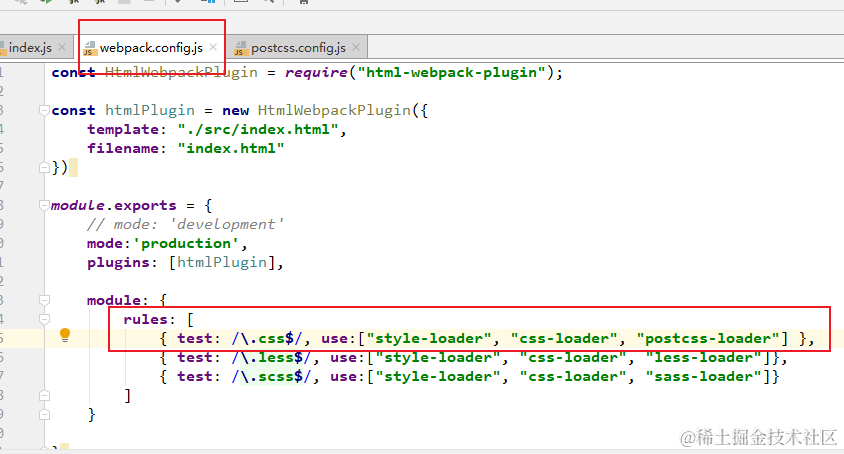
Task: Click the "index.html" filename value
Action: coord(230,148)
